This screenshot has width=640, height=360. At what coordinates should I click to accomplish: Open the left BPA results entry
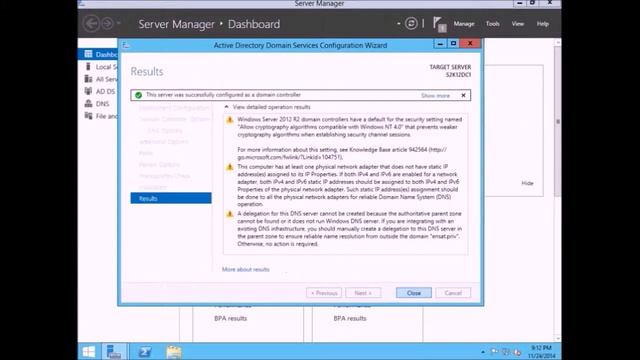pos(231,318)
